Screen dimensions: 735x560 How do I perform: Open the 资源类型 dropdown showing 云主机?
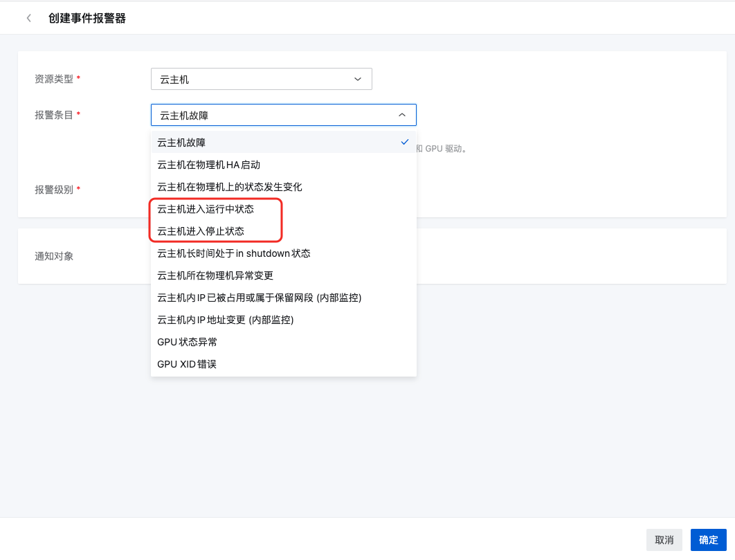click(262, 80)
